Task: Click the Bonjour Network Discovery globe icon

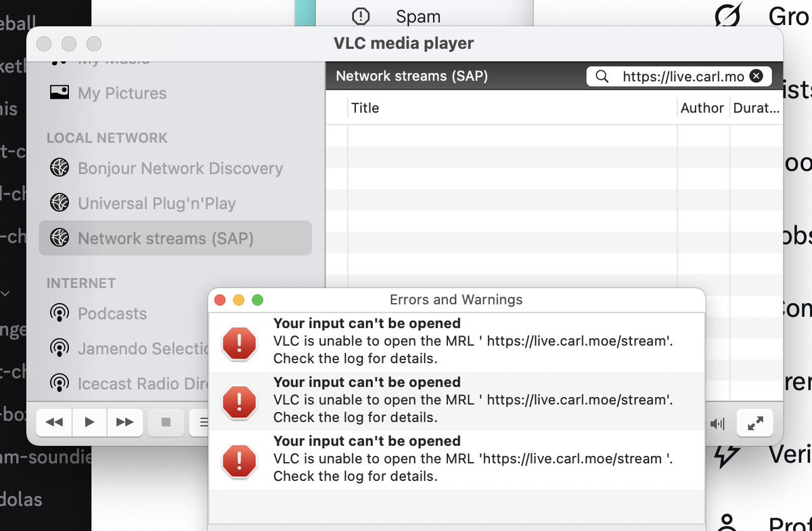Action: (60, 168)
